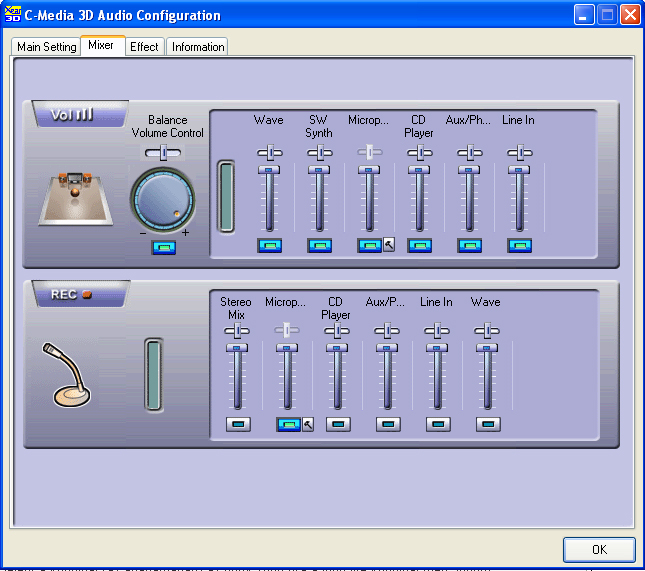This screenshot has width=645, height=571.
Task: Toggle the recording Microphone select button
Action: (288, 424)
